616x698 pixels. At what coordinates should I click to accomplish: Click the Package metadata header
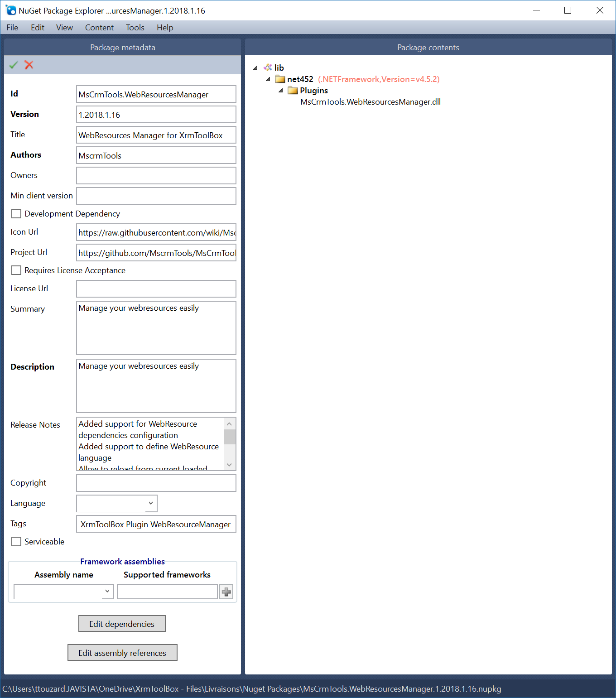point(123,48)
